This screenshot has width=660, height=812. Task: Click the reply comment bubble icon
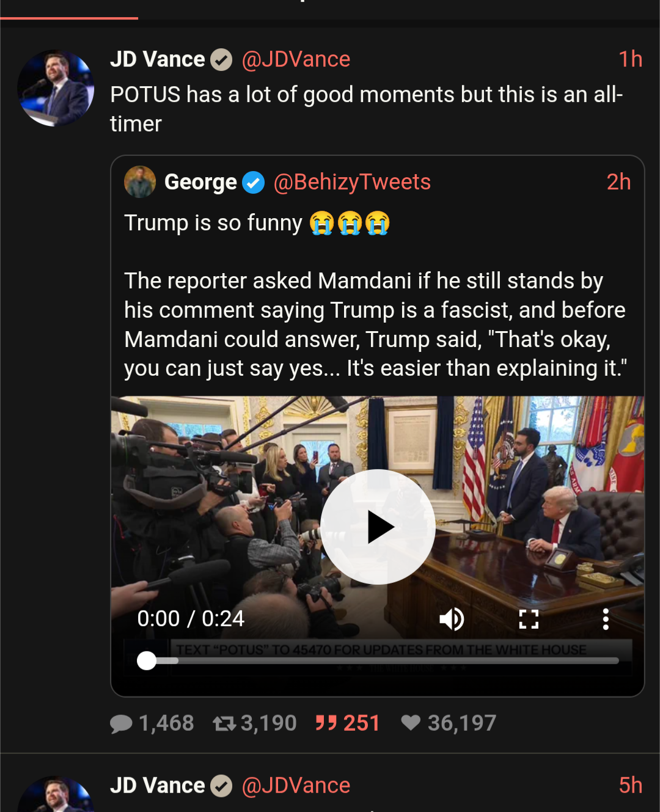point(121,723)
